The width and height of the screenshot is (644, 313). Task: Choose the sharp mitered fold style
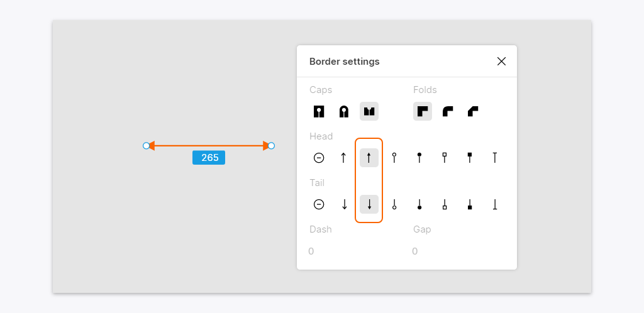click(x=423, y=111)
